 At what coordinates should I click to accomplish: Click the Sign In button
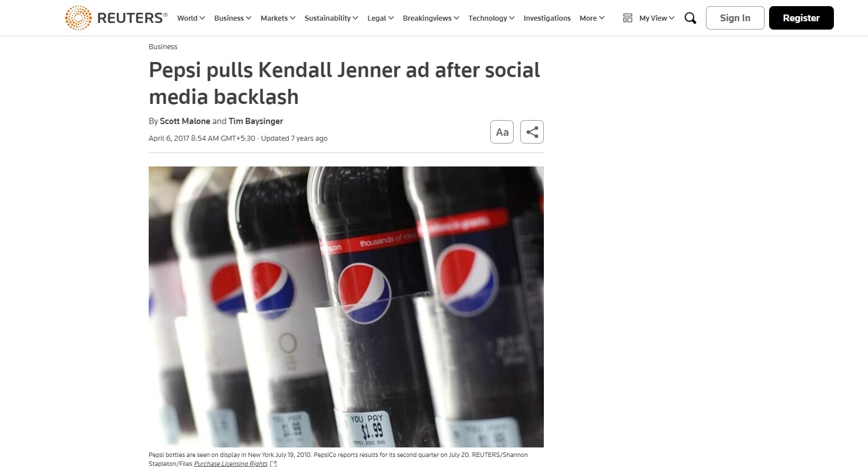coord(735,18)
